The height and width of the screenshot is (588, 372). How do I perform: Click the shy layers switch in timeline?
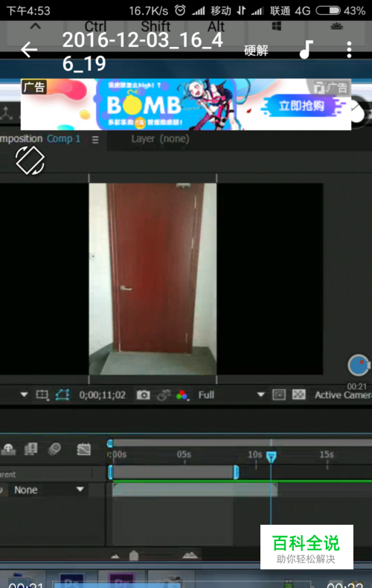click(x=8, y=449)
